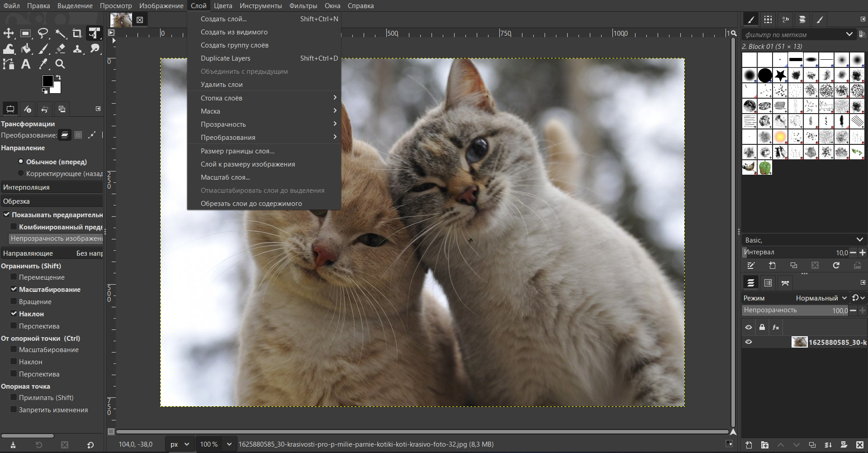Select the Zoom magnifier tool
The image size is (868, 453).
click(x=60, y=64)
